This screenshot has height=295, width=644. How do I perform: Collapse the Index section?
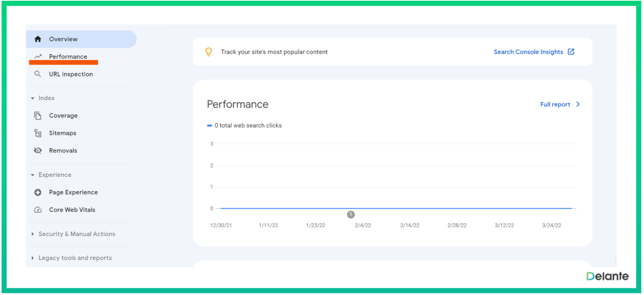pyautogui.click(x=33, y=98)
